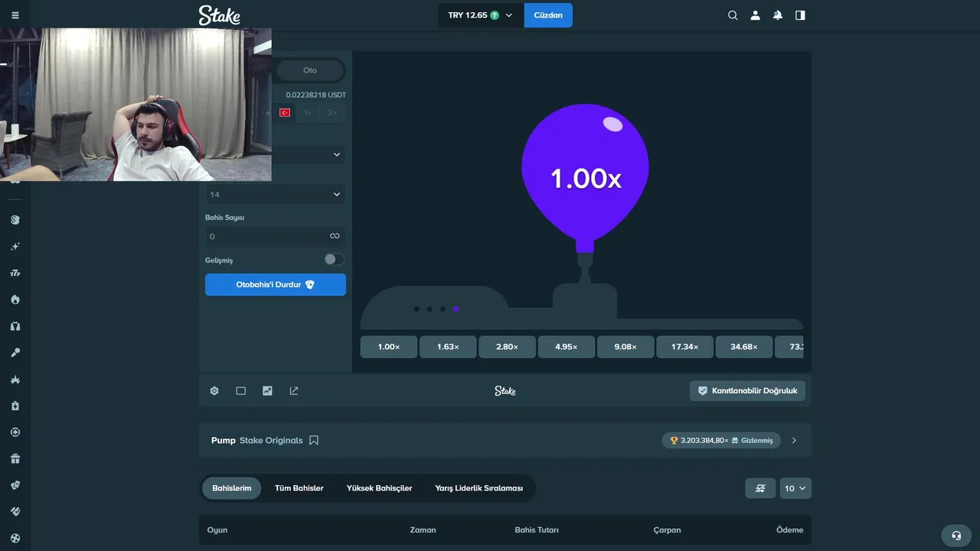Screen dimensions: 980x551
Task: Click the Stake Originals link
Action: pyautogui.click(x=271, y=441)
